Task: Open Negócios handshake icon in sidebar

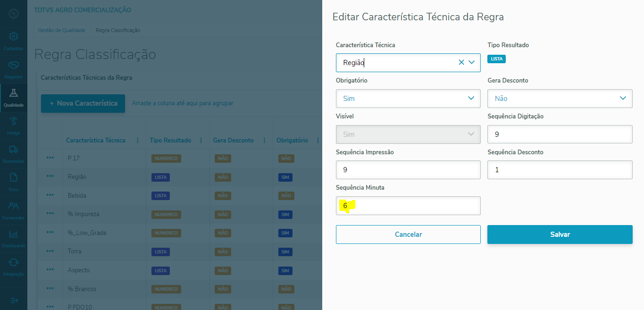Action: coord(14,64)
